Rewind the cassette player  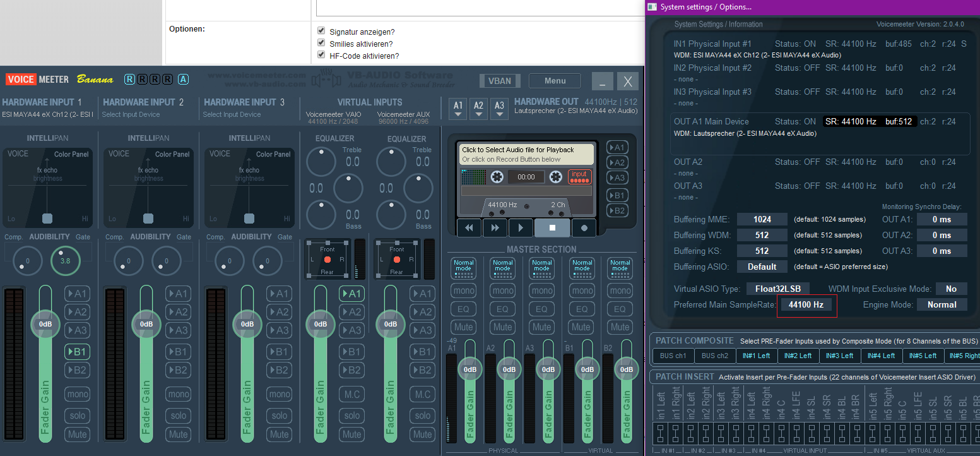pos(469,228)
